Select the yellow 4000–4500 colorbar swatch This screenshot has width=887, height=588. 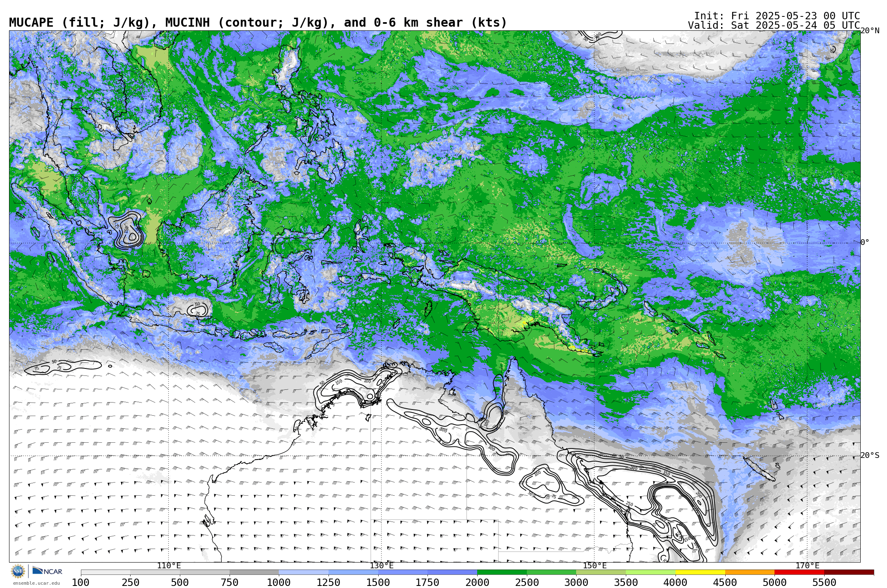tap(700, 572)
